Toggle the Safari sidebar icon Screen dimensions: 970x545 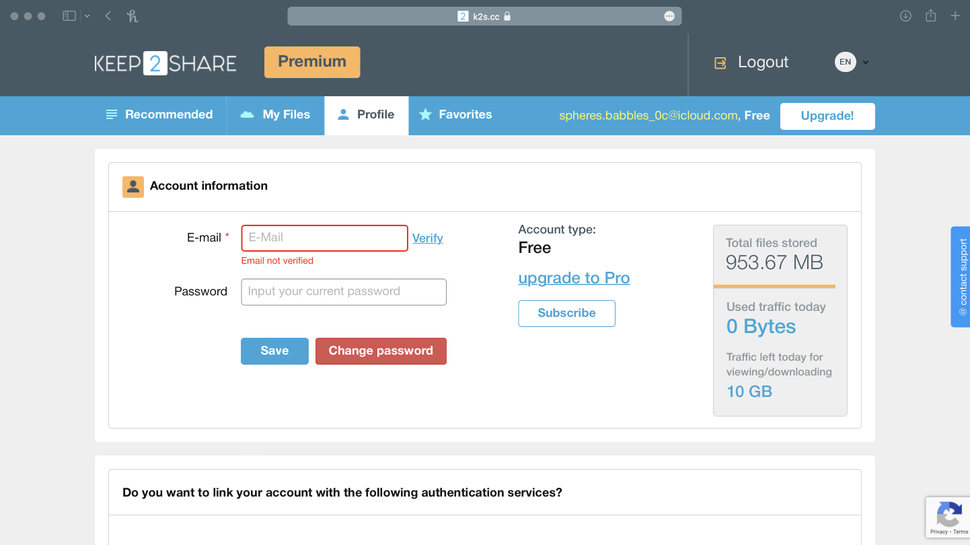[69, 16]
